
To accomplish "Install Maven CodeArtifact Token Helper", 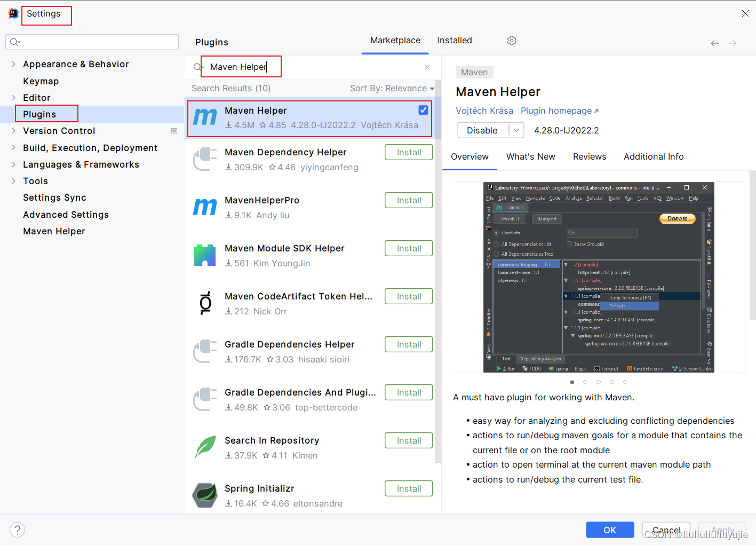I will pos(409,296).
